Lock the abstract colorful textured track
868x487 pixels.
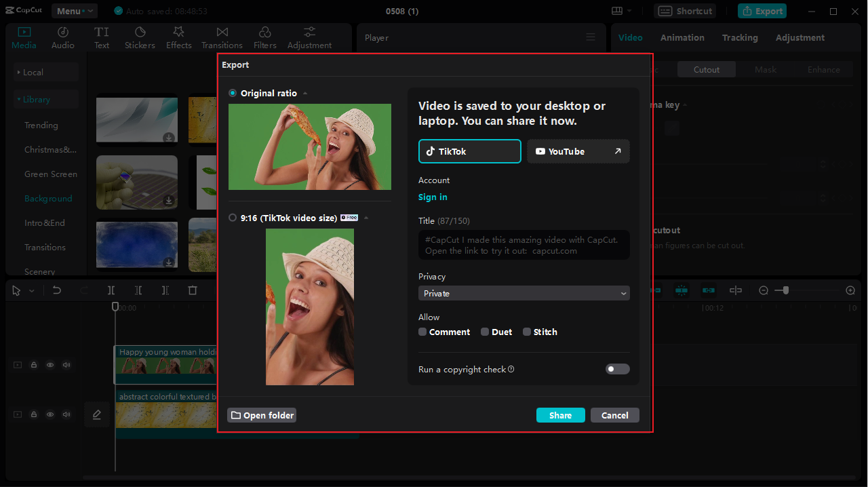click(34, 414)
